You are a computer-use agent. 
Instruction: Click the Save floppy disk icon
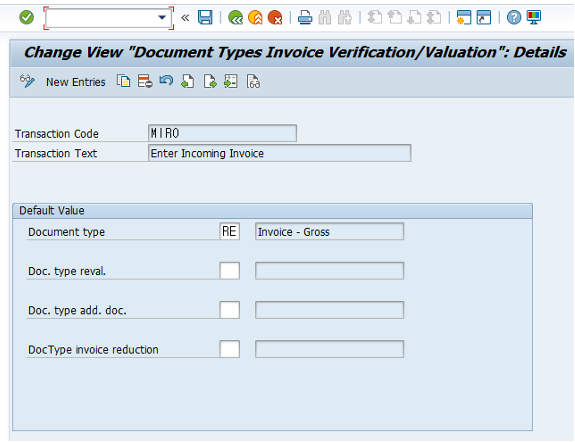click(205, 17)
